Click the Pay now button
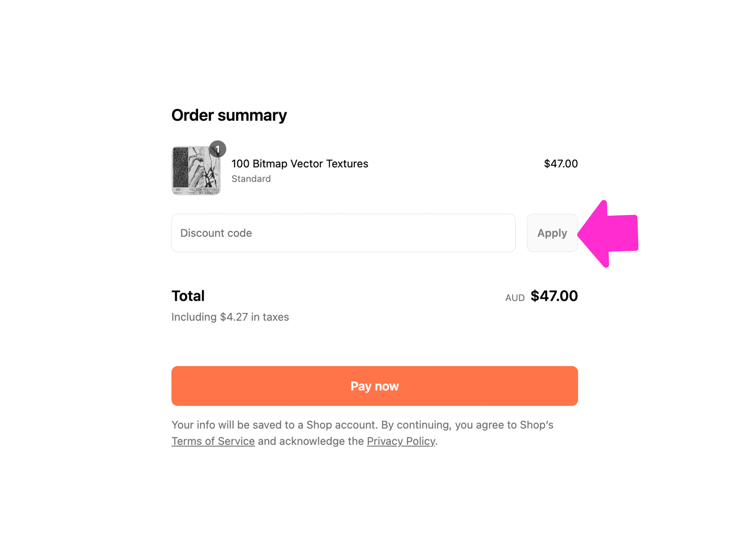Viewport: 747px width, 560px height. click(x=374, y=386)
